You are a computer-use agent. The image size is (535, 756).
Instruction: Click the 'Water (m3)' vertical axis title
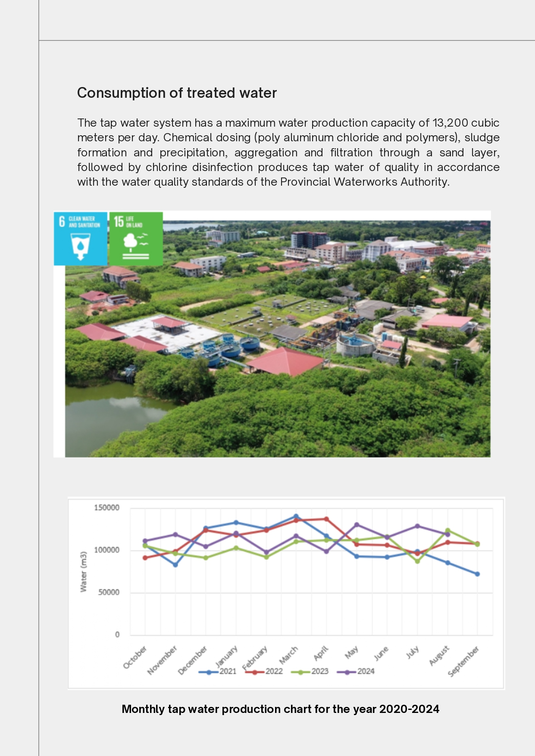[x=83, y=571]
